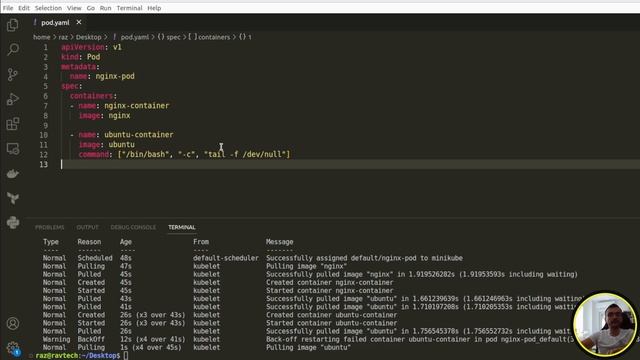
Task: Switch to the OUTPUT panel tab
Action: coord(87,227)
